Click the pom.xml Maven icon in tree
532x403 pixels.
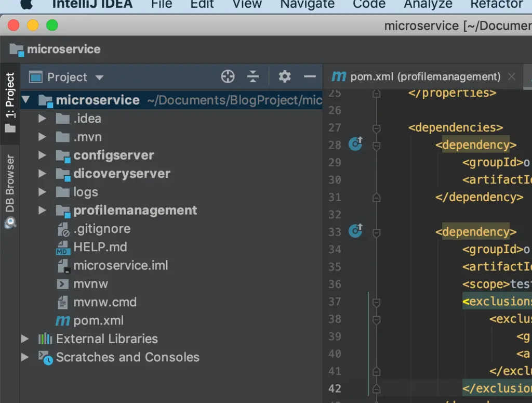pyautogui.click(x=63, y=320)
